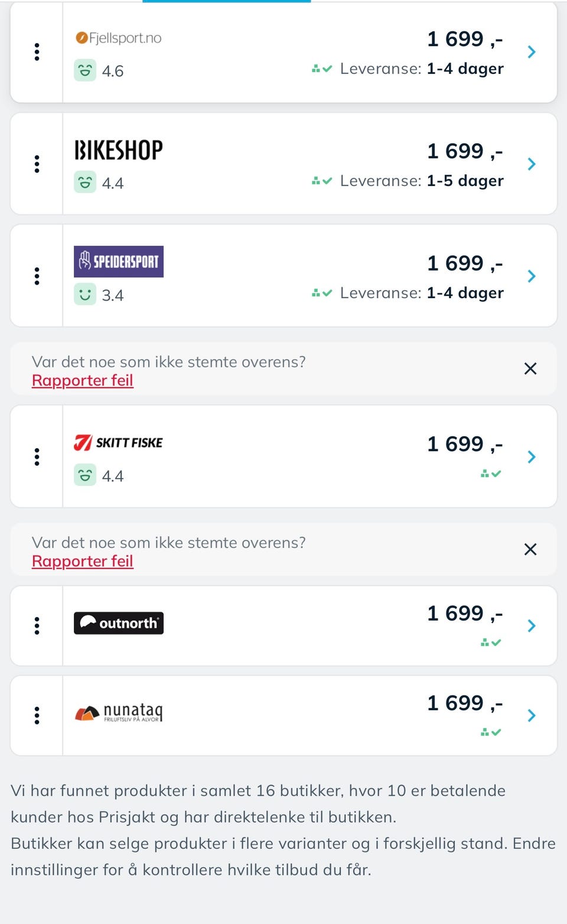Viewport: 567px width, 924px height.
Task: Expand the Fjellsport.no offer chevron
Action: pyautogui.click(x=532, y=52)
